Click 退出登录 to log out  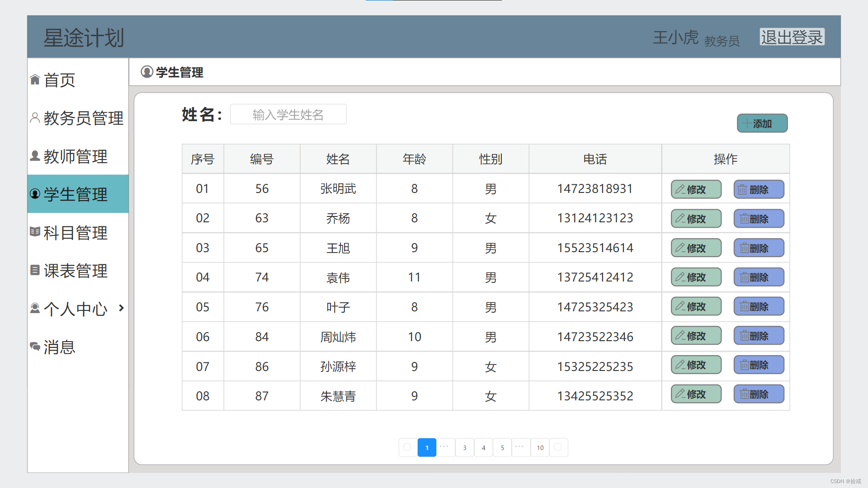click(792, 37)
